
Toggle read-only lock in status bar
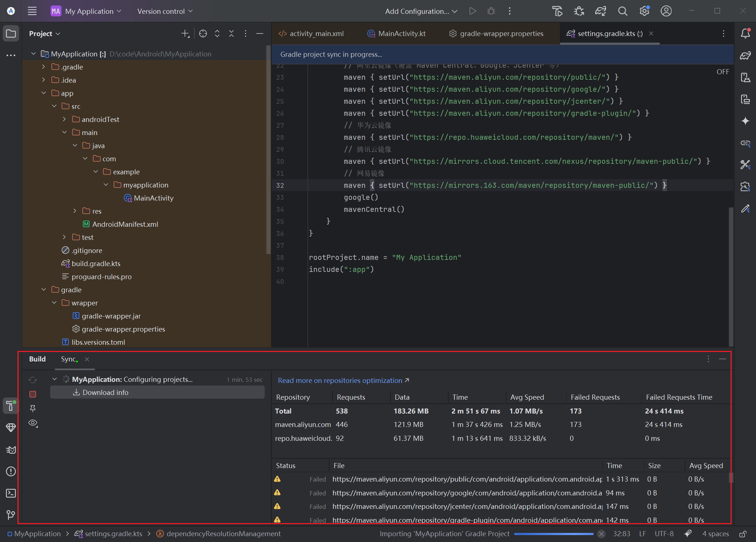tap(743, 534)
